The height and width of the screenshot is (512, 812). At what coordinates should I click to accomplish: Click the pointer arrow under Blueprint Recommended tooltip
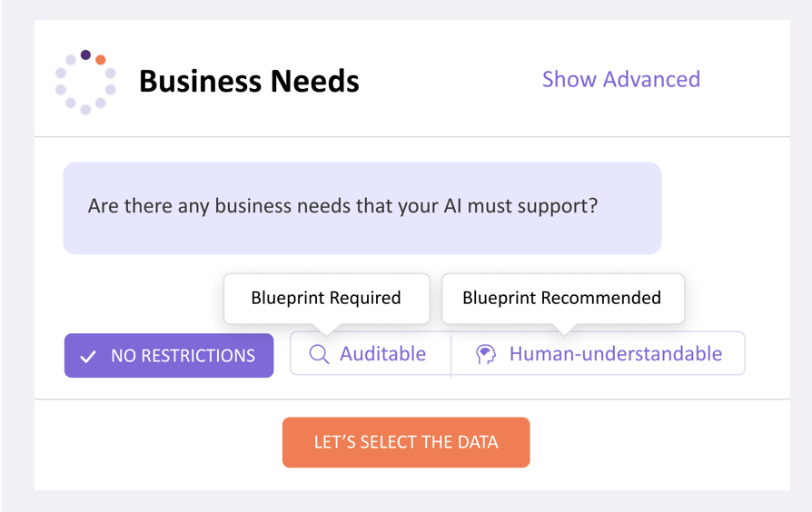(564, 329)
